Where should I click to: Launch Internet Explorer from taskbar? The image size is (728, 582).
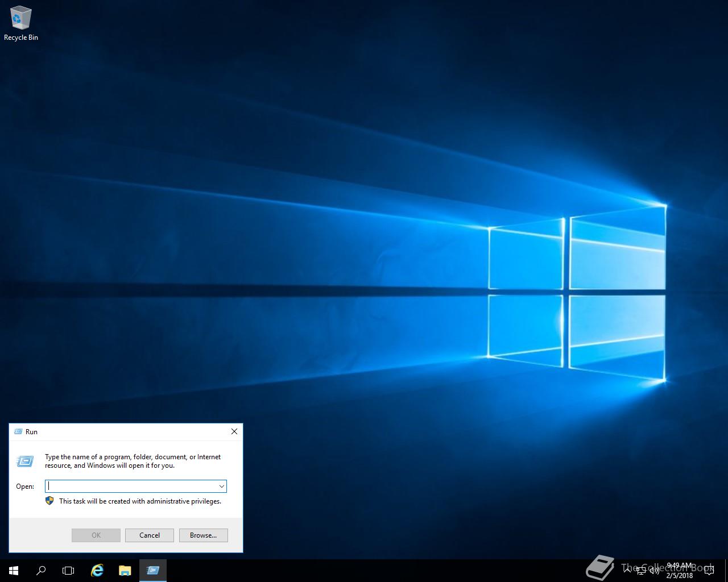point(97,570)
